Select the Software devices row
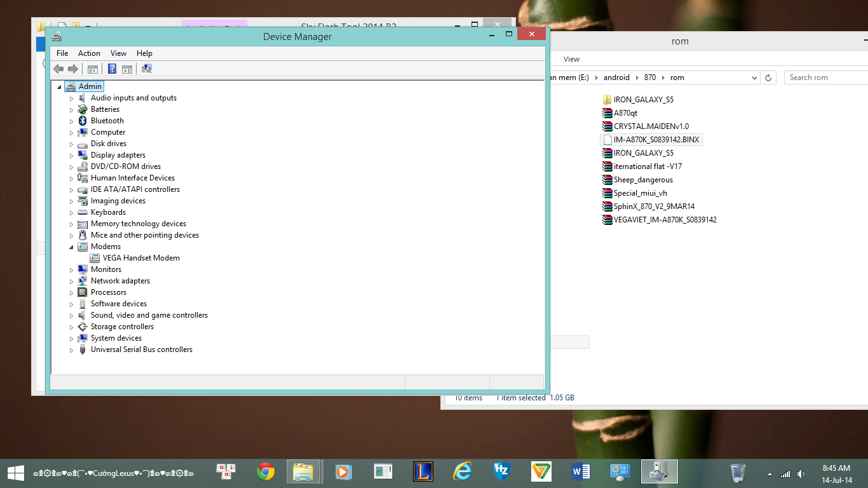 (x=119, y=304)
